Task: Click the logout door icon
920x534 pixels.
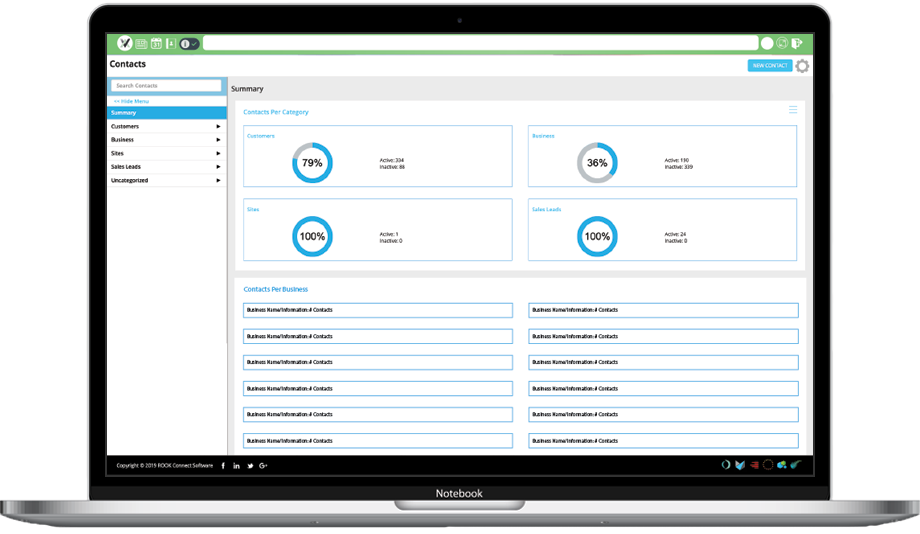Action: 797,43
